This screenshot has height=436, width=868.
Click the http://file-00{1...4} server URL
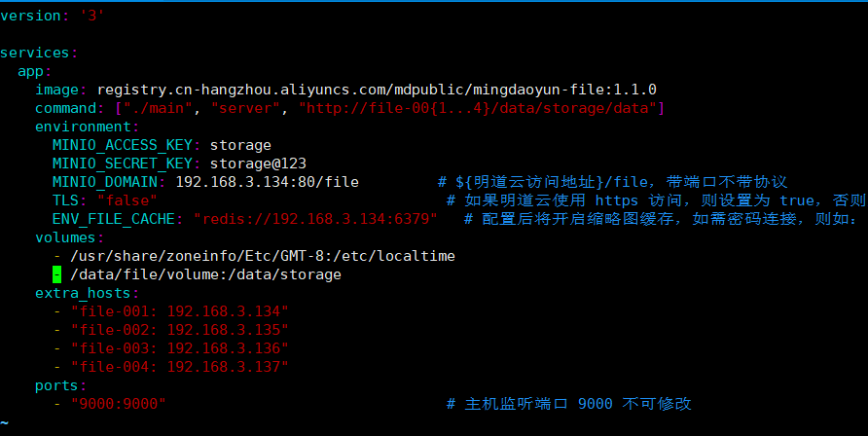click(x=482, y=108)
